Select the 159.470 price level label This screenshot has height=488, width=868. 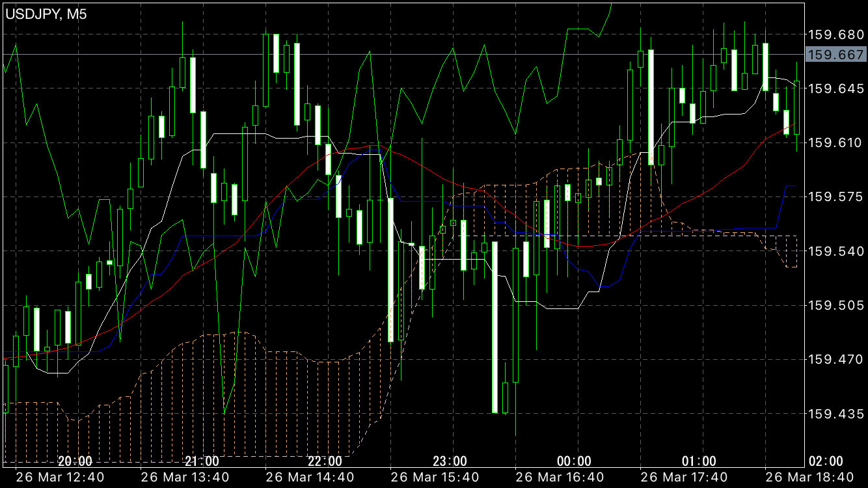[835, 359]
